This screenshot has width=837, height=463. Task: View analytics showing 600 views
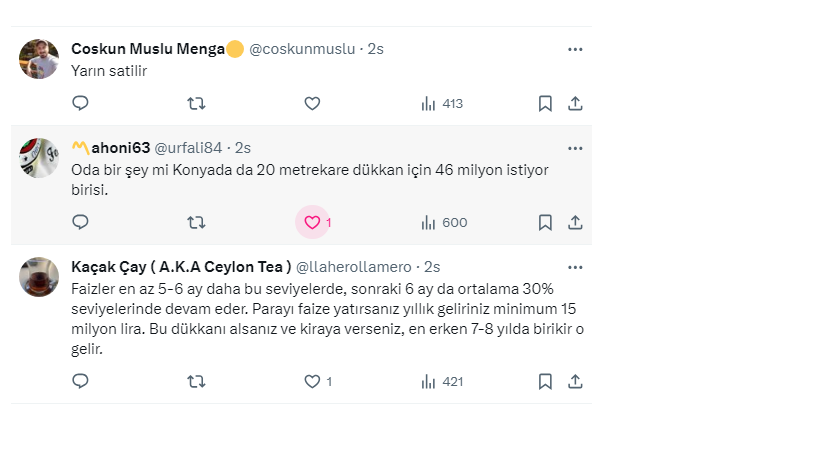[444, 222]
